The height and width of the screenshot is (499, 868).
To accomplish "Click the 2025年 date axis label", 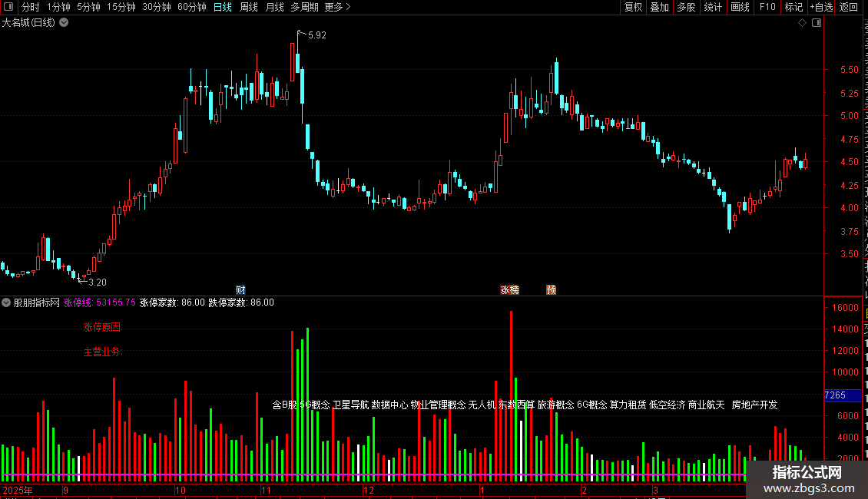I will point(17,490).
